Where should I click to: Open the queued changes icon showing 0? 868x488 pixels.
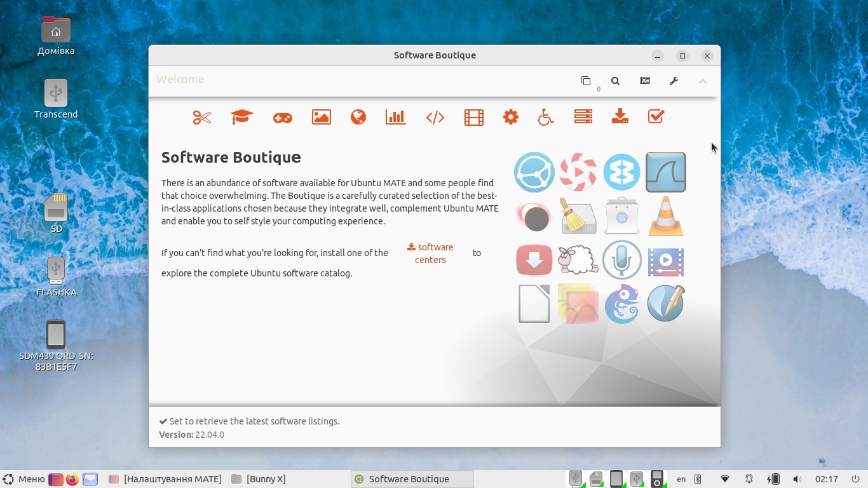tap(586, 81)
